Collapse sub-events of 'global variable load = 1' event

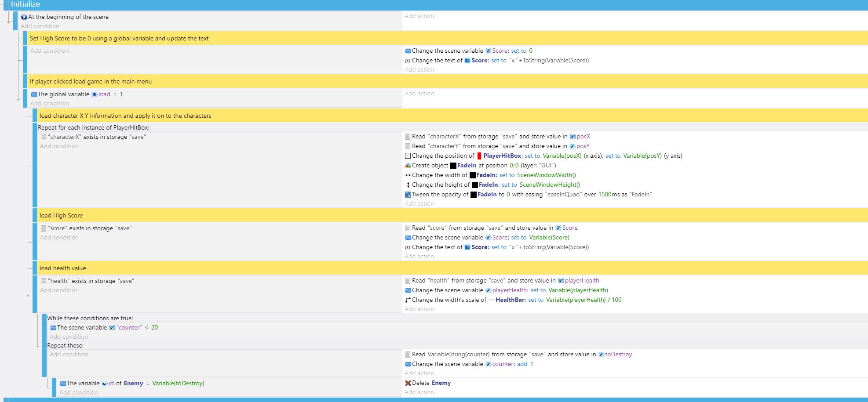pos(19,99)
